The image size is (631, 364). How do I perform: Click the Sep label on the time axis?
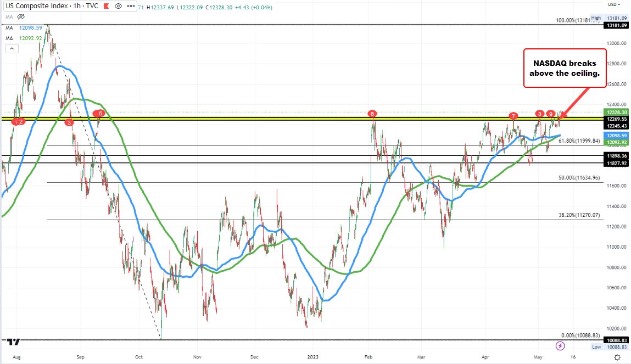click(81, 357)
